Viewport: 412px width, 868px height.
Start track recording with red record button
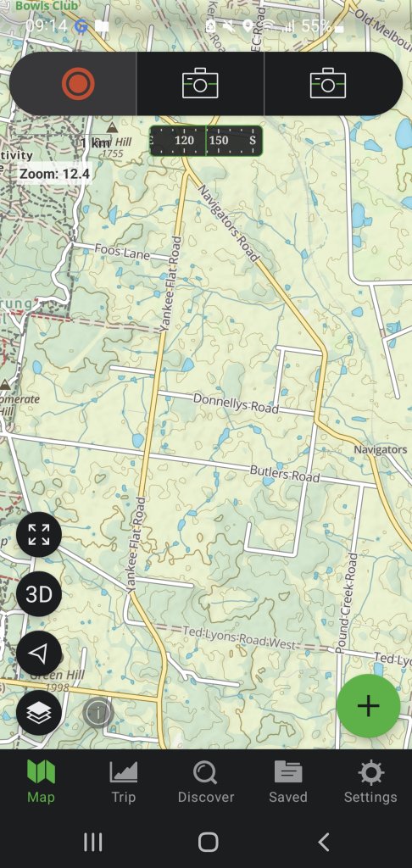click(x=78, y=84)
